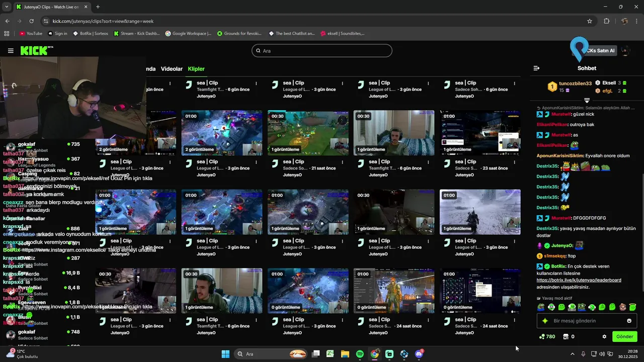Click the green sparkle icon in message box

coord(544,321)
